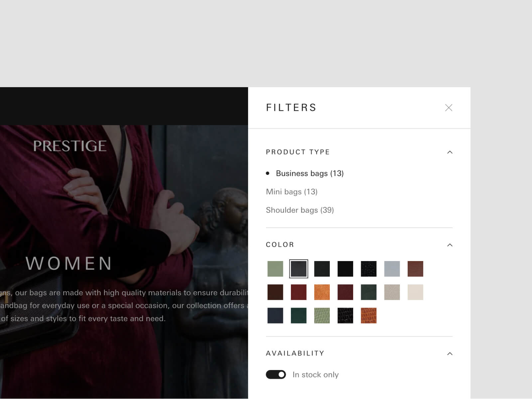Viewport: 532px width, 399px height.
Task: Select the bright orange leather swatch
Action: [322, 292]
